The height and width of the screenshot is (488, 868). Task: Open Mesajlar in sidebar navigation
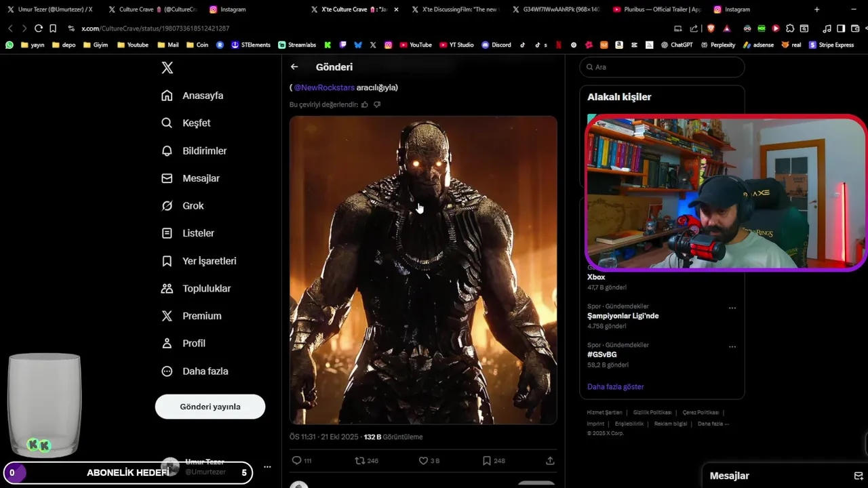point(191,178)
